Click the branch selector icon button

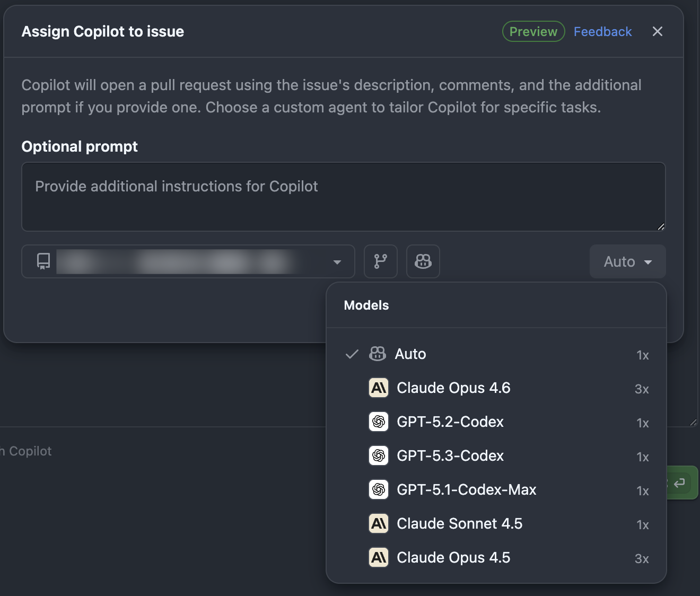click(380, 261)
